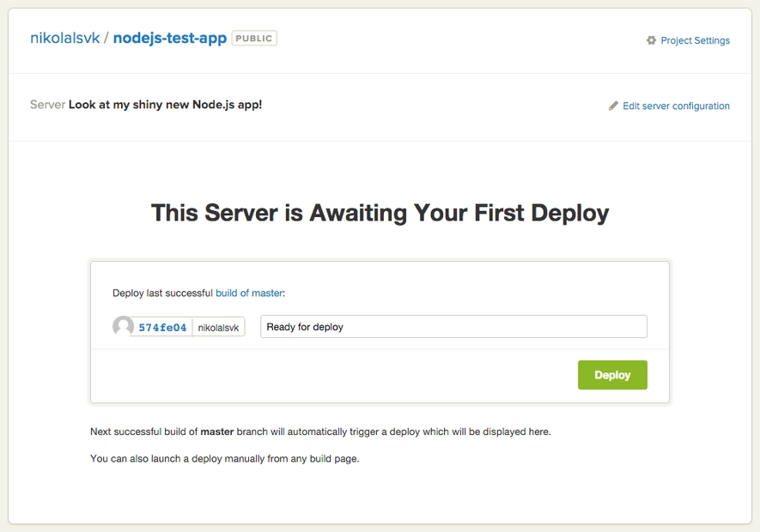Open the nodejs-test-app project link
760x532 pixels.
point(169,39)
